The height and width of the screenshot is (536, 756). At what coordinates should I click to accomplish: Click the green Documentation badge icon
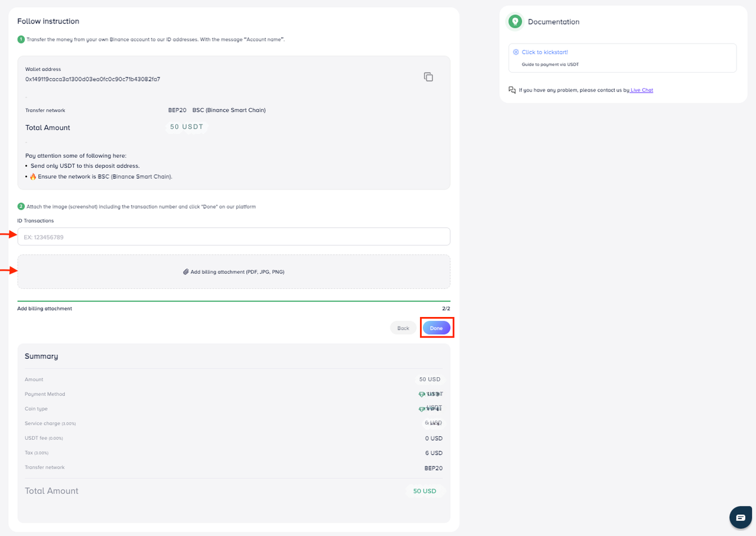point(516,22)
